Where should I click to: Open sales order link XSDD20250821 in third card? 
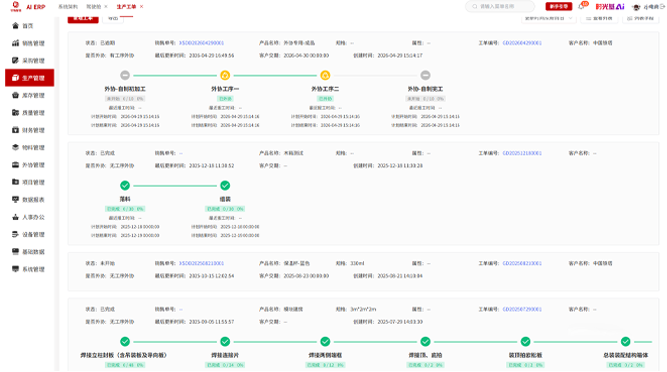tap(202, 263)
